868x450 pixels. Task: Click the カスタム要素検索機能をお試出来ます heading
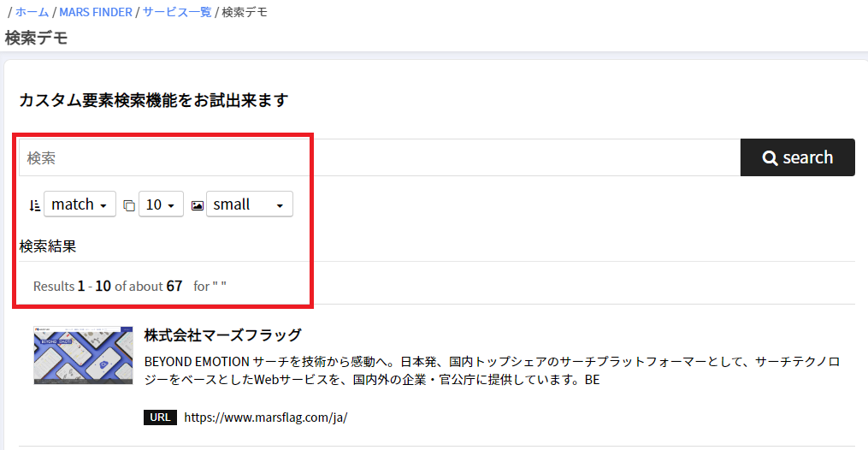coord(154,100)
